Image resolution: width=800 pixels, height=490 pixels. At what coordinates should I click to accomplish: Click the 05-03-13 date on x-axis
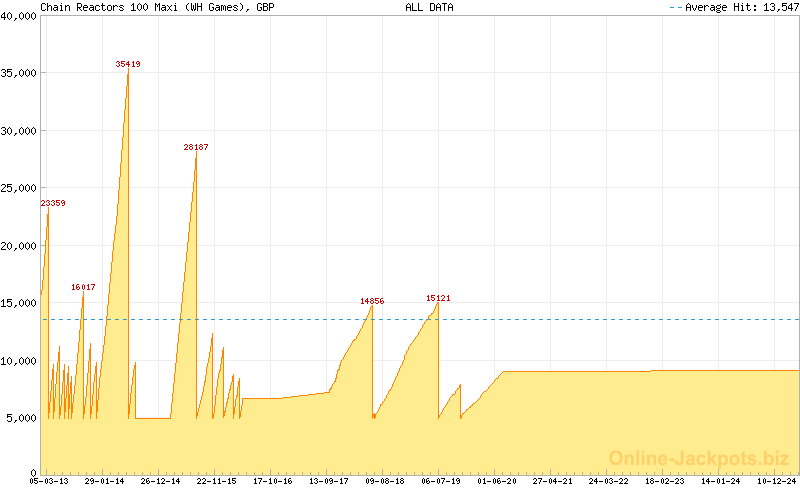(48, 481)
